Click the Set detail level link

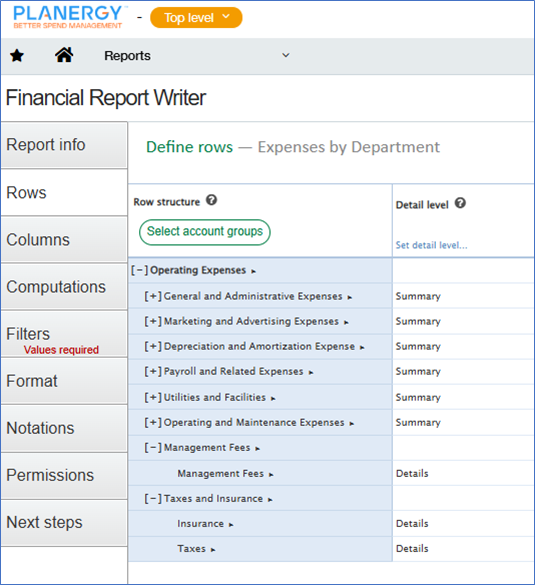(x=431, y=245)
